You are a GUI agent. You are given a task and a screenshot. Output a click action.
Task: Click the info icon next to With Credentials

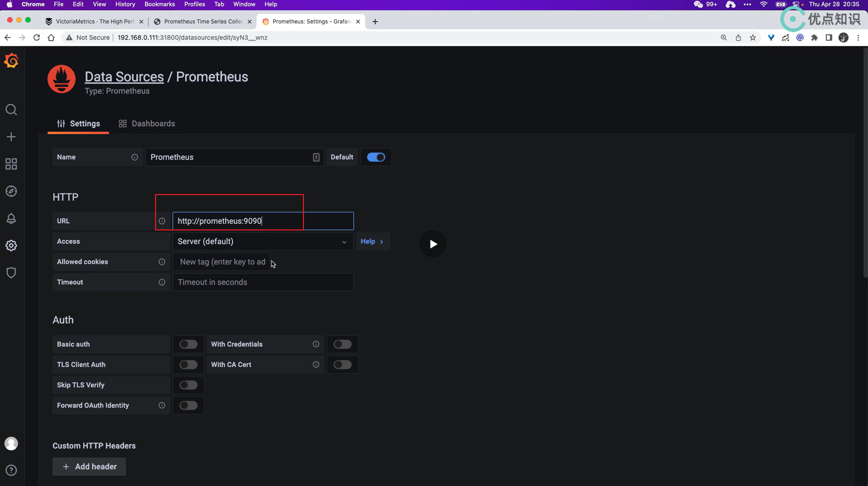(x=316, y=344)
